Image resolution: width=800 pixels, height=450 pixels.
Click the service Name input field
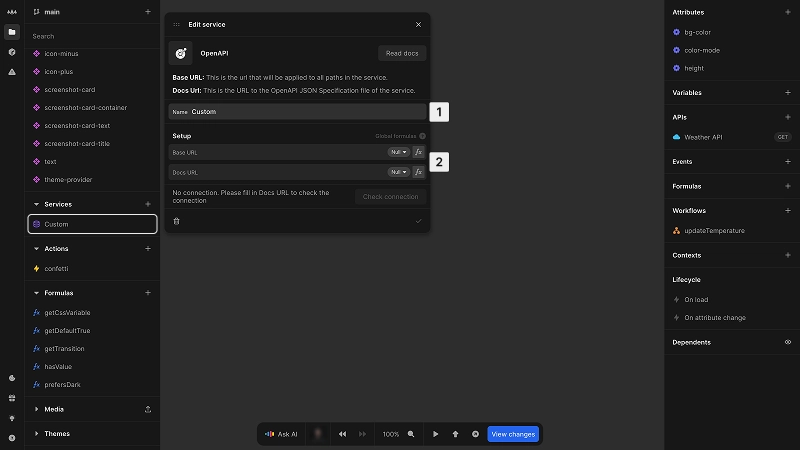(297, 112)
